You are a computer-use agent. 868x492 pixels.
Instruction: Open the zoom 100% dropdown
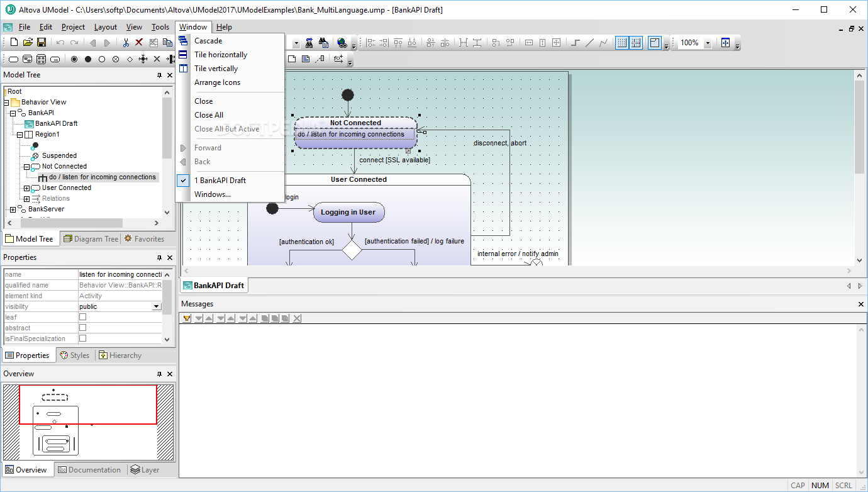point(707,43)
